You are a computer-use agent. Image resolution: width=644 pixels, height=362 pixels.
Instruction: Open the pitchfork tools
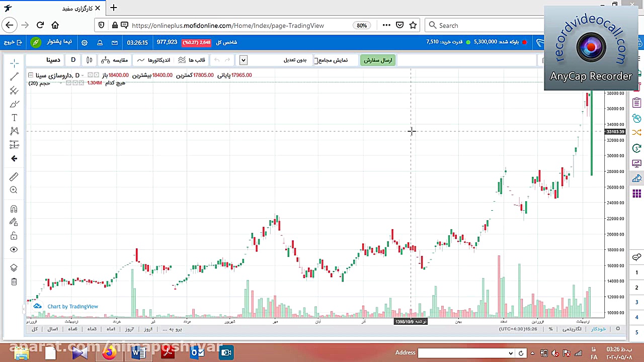tap(14, 90)
